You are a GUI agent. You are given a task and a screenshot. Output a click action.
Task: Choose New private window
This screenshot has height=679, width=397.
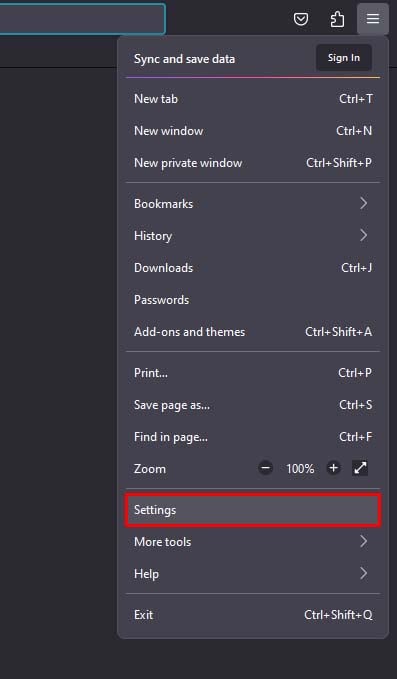(253, 163)
